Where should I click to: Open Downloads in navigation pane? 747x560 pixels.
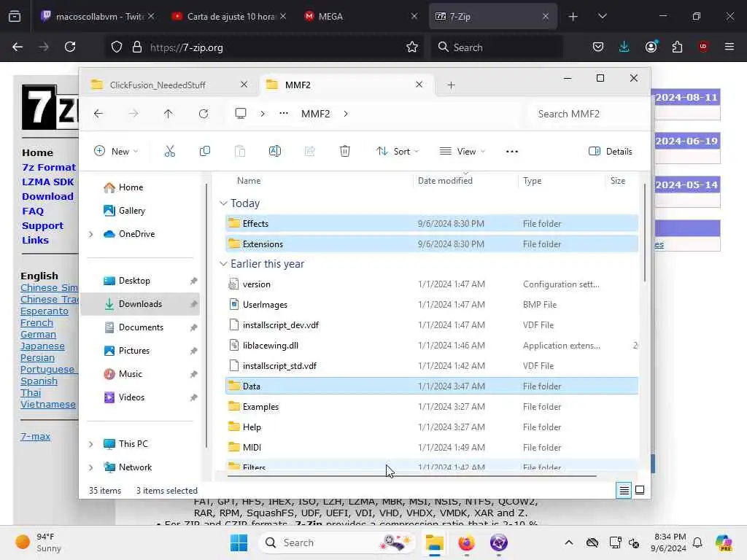[140, 304]
